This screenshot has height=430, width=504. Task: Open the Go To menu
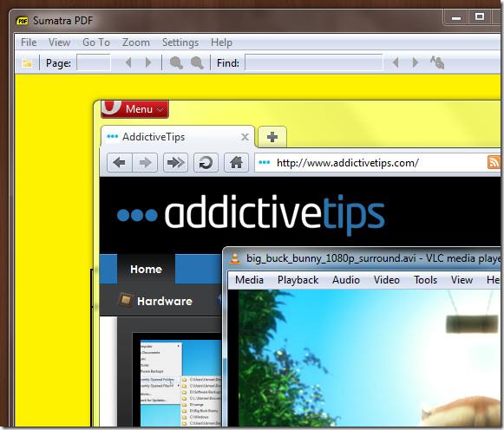96,42
